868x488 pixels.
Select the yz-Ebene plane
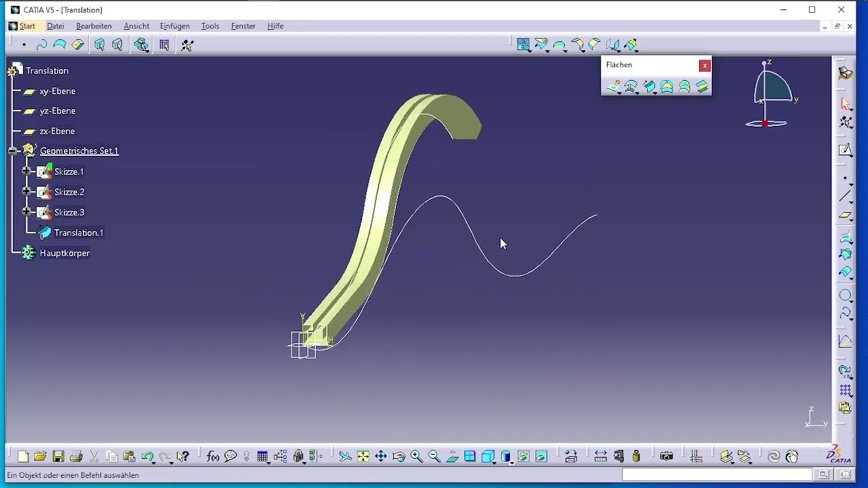coord(58,110)
